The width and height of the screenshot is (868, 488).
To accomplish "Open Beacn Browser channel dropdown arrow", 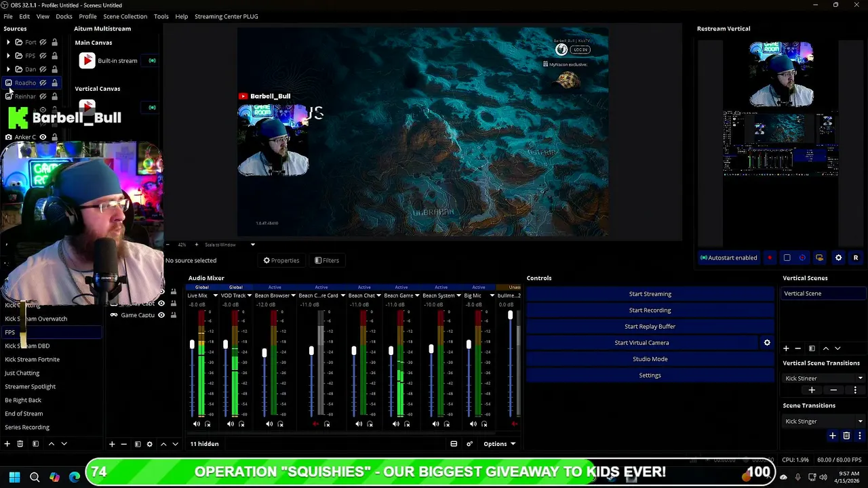I will pyautogui.click(x=293, y=296).
